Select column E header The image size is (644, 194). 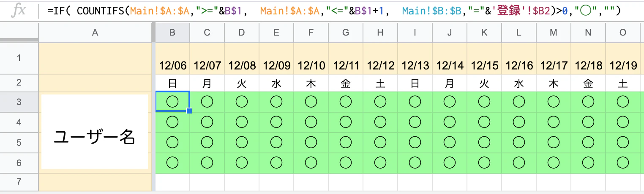(276, 32)
